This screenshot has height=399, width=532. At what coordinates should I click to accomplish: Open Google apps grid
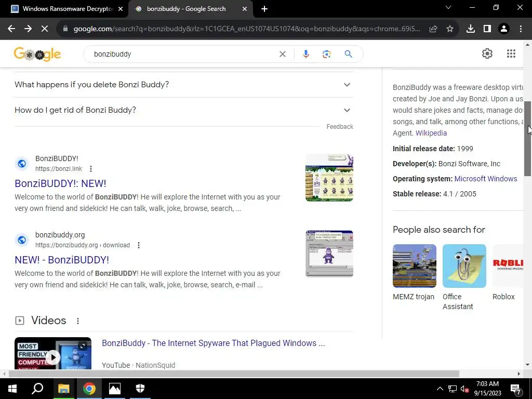pos(511,54)
